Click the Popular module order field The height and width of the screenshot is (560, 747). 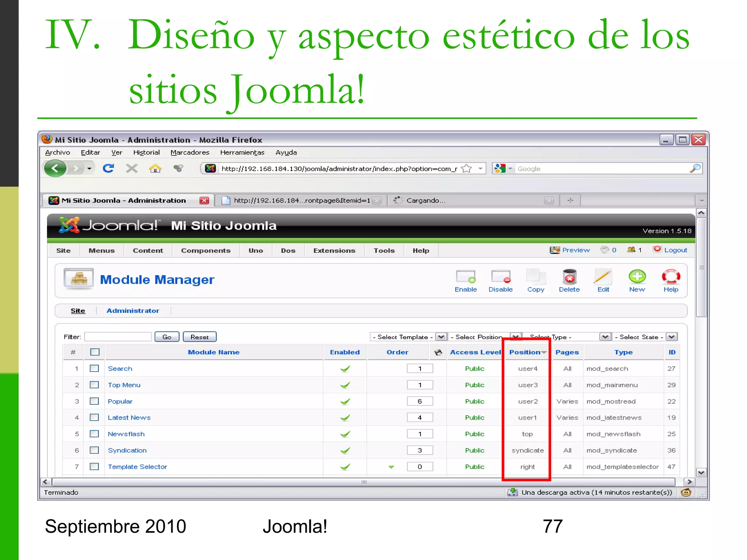[420, 401]
